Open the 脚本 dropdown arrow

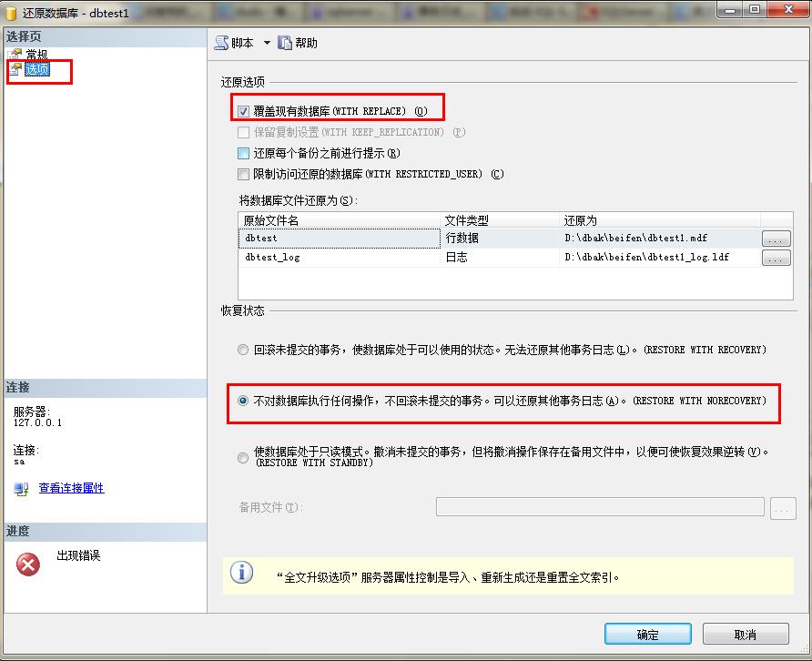pyautogui.click(x=267, y=43)
